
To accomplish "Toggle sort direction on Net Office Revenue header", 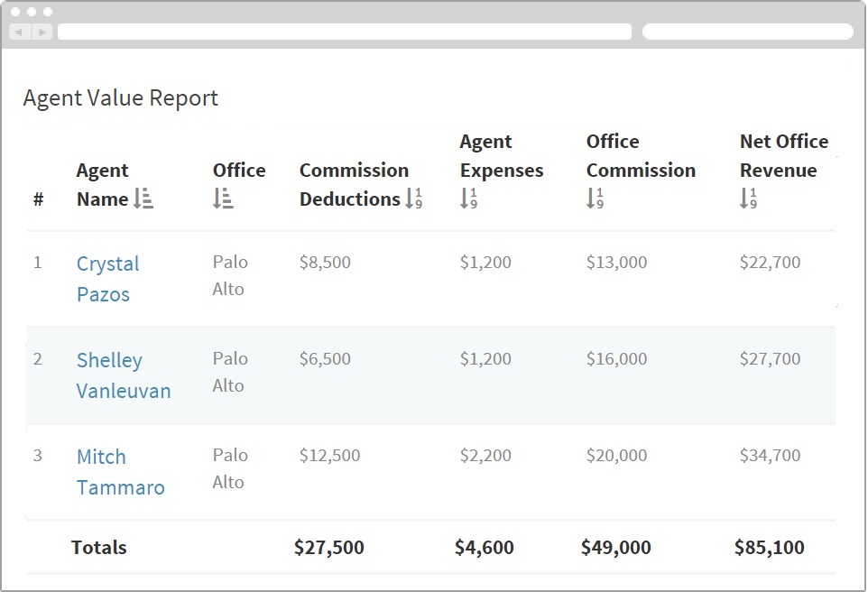I will pyautogui.click(x=783, y=156).
